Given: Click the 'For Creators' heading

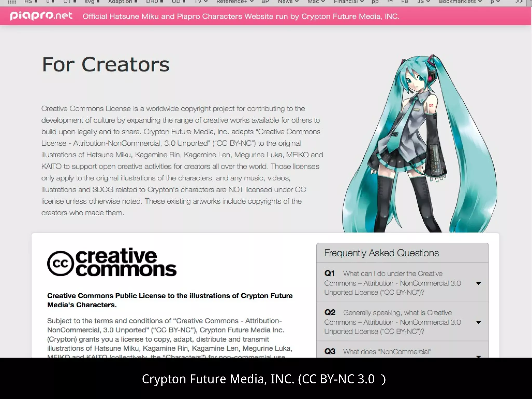Looking at the screenshot, I should coord(105,64).
